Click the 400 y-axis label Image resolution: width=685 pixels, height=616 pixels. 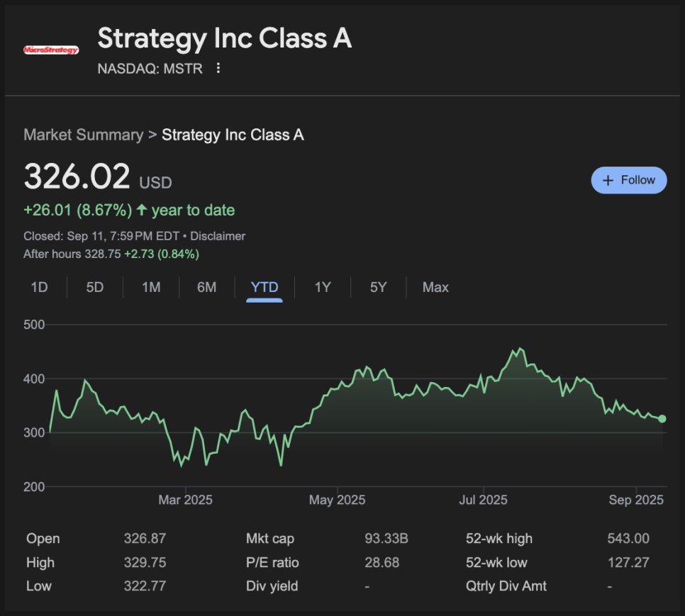(x=34, y=379)
